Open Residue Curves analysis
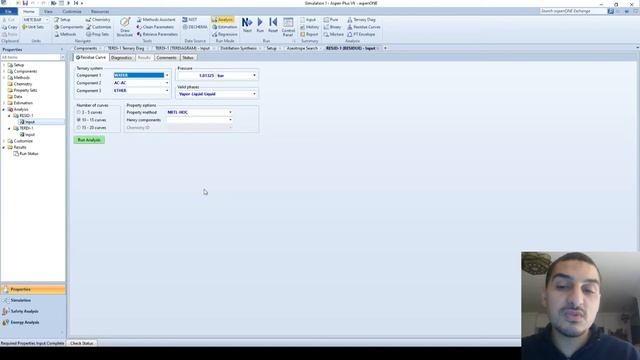 (x=364, y=27)
